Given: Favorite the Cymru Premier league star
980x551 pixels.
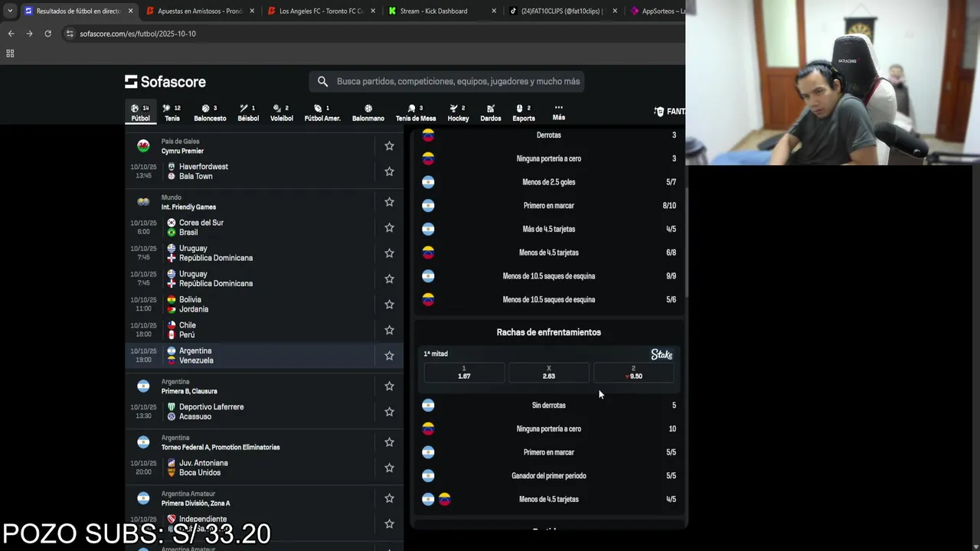Looking at the screenshot, I should (389, 145).
